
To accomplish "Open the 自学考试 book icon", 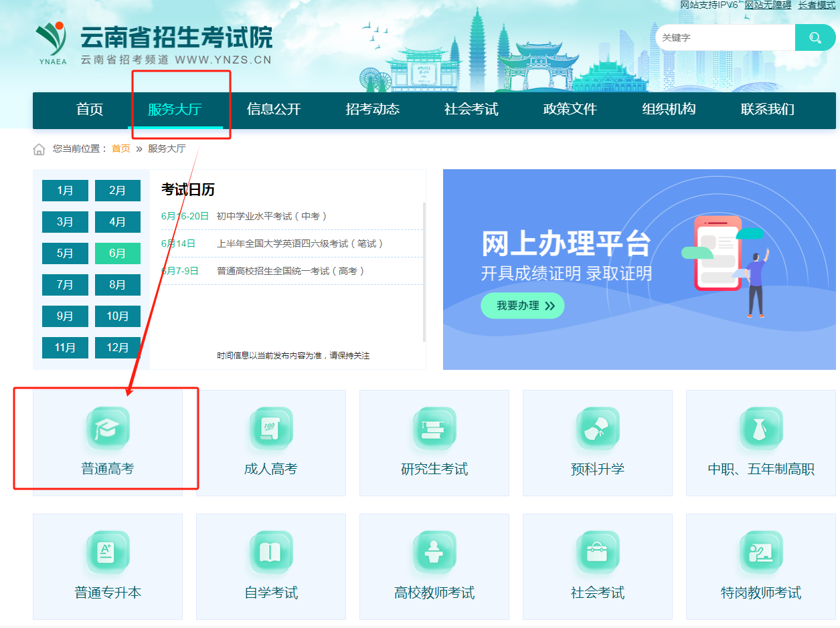I will (x=271, y=552).
